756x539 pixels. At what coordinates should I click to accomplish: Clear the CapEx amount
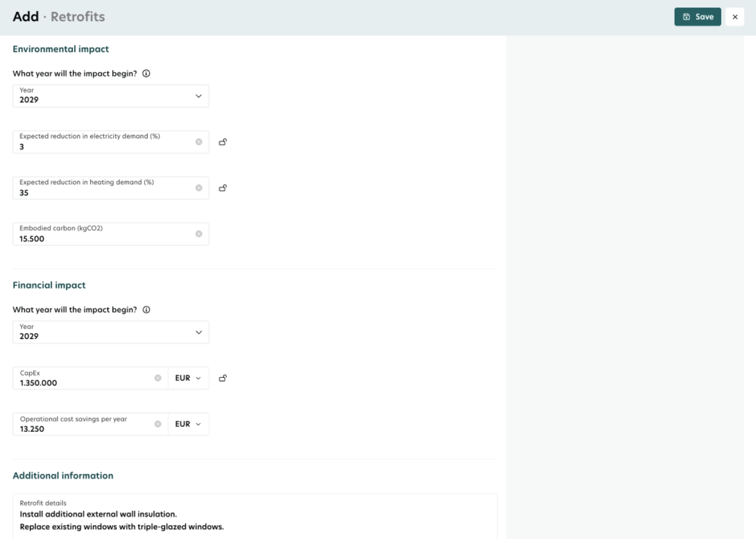coord(158,378)
